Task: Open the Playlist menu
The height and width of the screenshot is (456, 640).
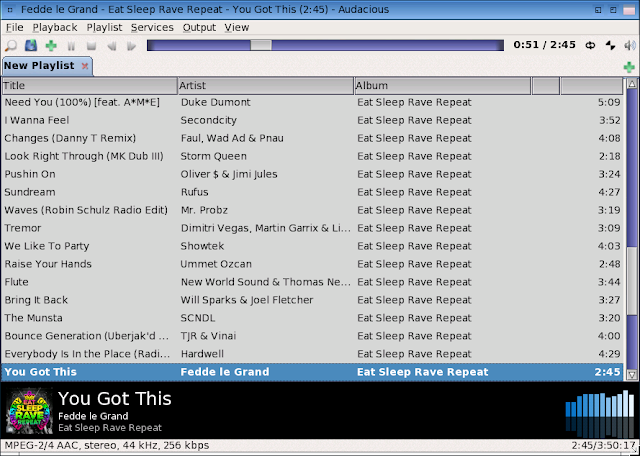Action: [104, 27]
